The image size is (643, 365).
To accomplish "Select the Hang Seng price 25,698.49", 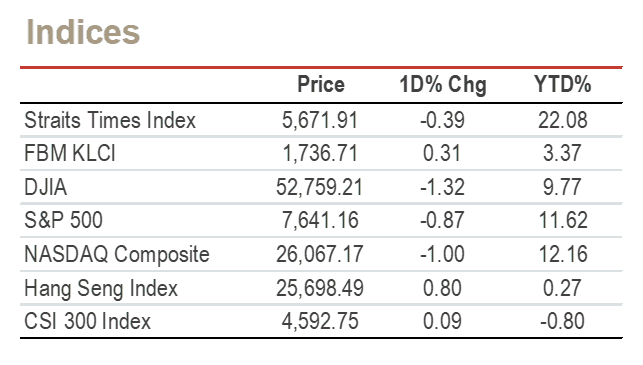I will point(319,288).
